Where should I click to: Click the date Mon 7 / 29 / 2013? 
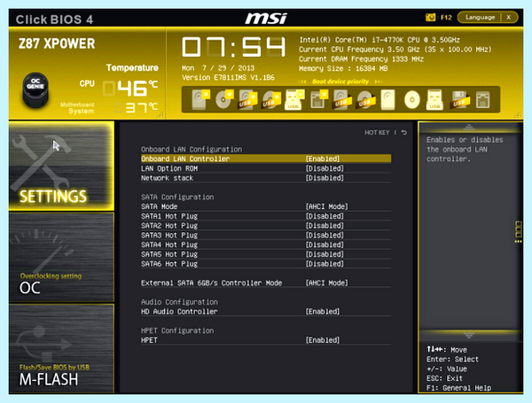tap(218, 68)
